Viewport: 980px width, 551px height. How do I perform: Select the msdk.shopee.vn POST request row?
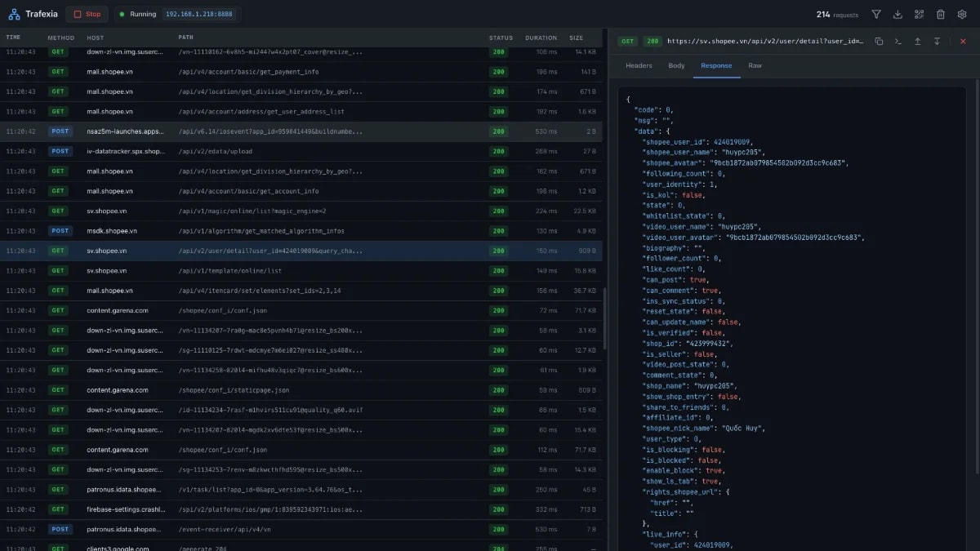click(245, 230)
